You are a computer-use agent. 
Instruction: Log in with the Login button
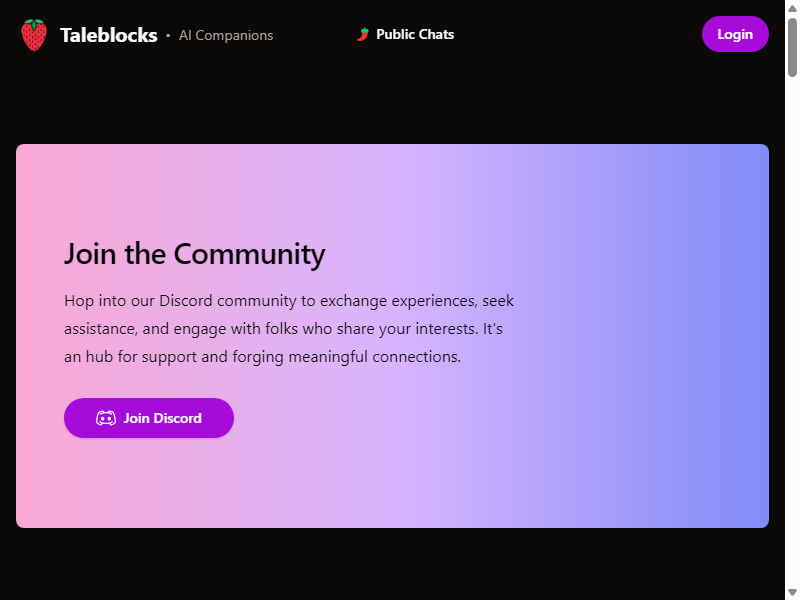(x=735, y=34)
